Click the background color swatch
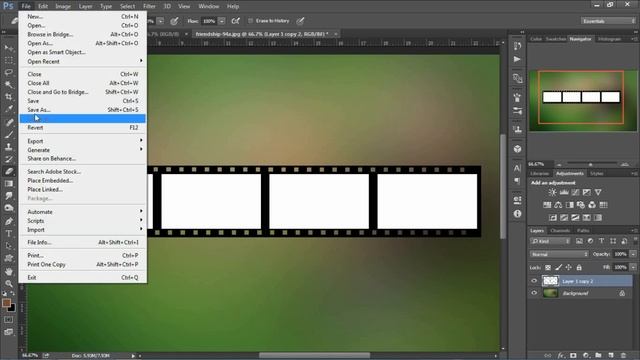The height and width of the screenshot is (360, 640). [x=12, y=308]
